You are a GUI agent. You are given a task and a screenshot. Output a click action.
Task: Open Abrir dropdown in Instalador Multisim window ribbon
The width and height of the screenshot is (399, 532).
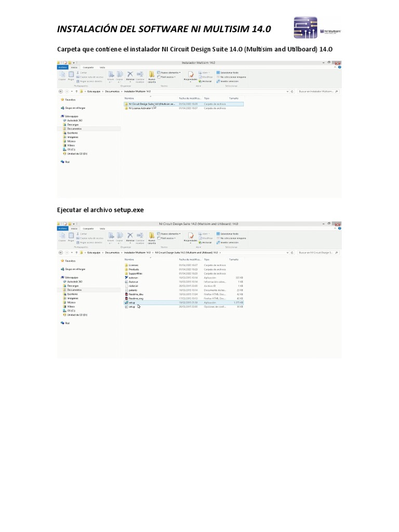204,73
